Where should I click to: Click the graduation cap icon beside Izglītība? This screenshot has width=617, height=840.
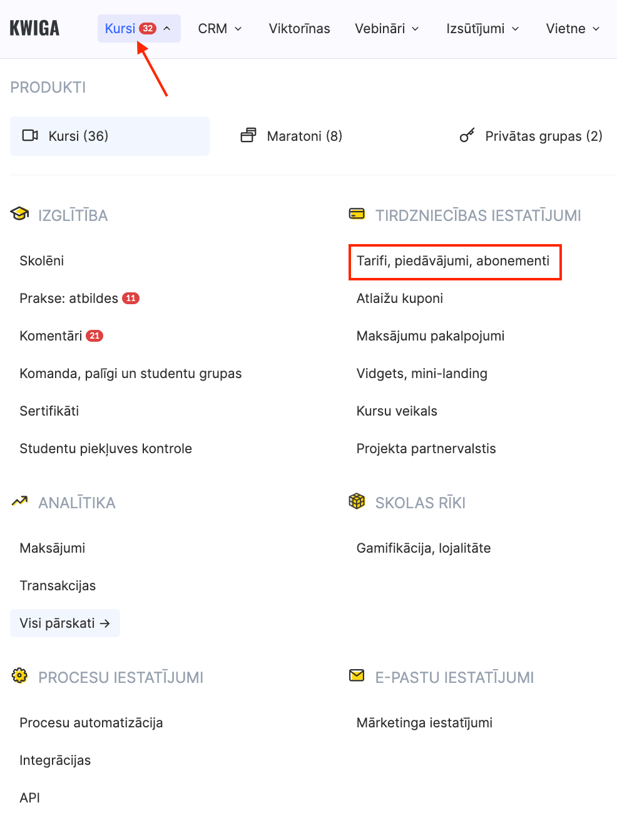[x=19, y=214]
